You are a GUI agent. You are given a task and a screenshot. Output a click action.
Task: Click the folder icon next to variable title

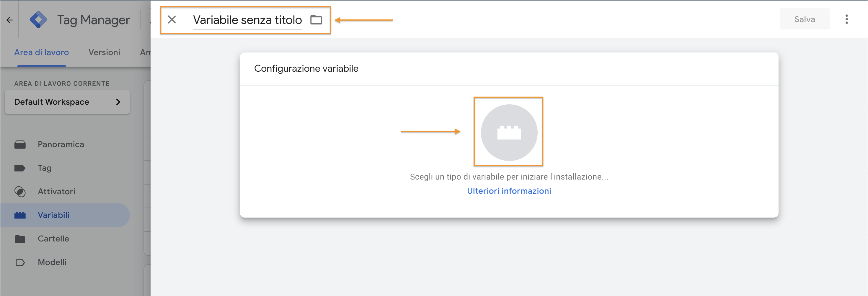point(316,20)
